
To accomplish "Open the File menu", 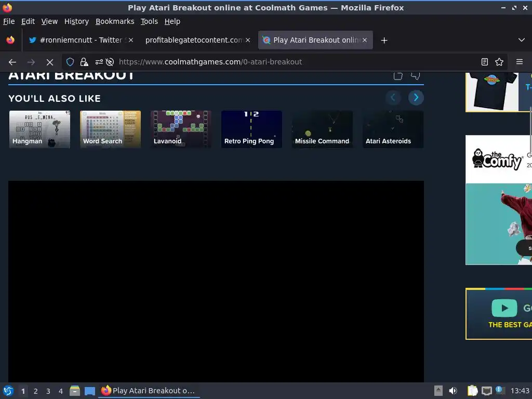I will click(9, 21).
